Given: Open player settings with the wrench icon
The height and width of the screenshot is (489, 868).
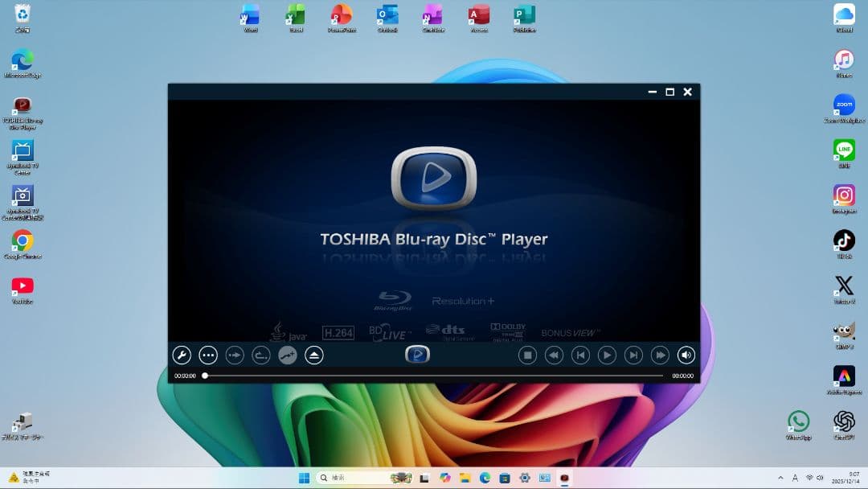Looking at the screenshot, I should [182, 355].
